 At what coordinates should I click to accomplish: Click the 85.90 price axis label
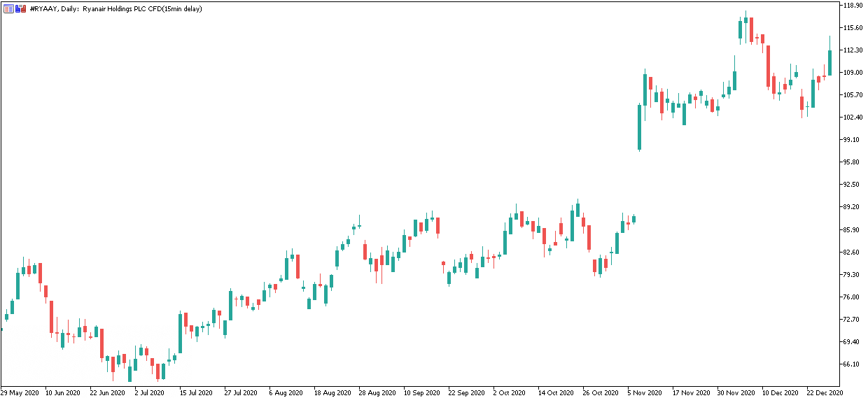(851, 229)
